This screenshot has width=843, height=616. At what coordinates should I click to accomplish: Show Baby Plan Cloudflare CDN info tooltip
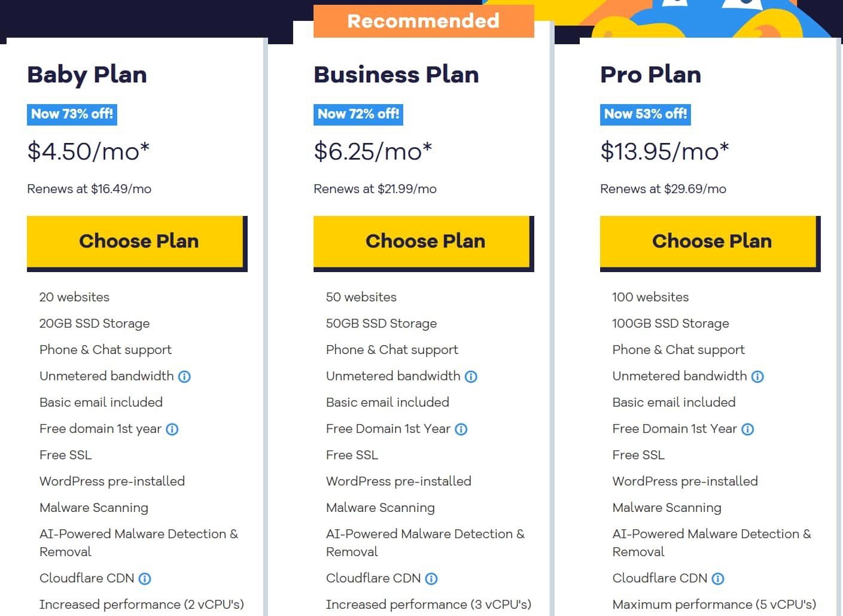(x=145, y=579)
